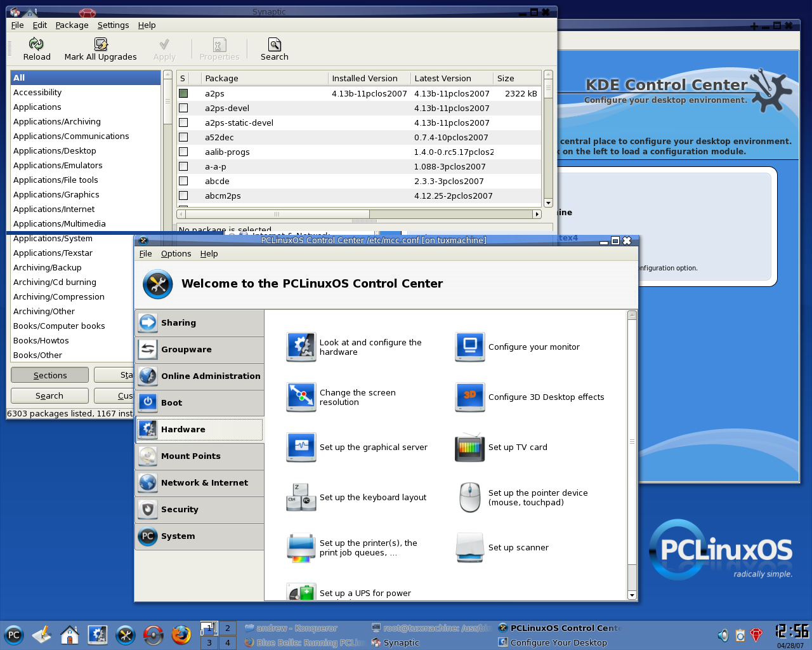Screen dimensions: 812x650
Task: Open the Groupware section
Action: click(x=200, y=350)
